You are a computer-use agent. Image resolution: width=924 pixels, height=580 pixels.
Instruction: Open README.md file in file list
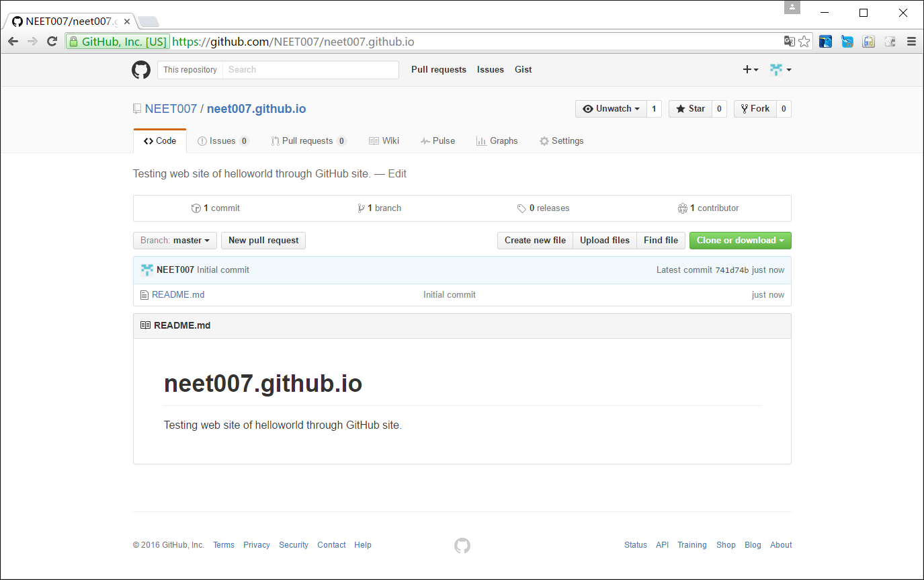point(178,295)
